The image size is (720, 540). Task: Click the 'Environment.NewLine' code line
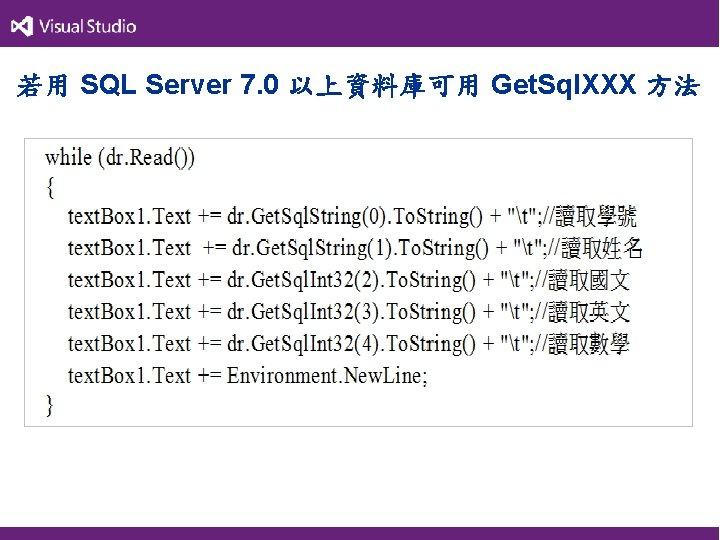[248, 376]
